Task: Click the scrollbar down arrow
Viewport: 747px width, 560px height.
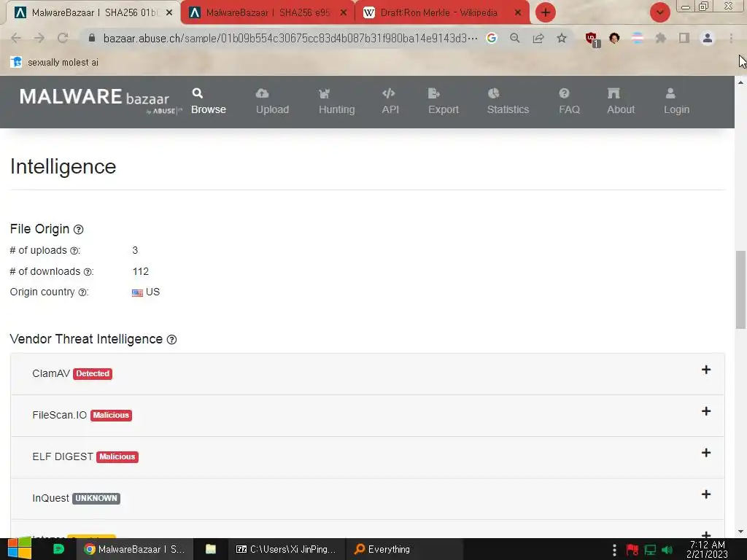Action: click(x=740, y=532)
